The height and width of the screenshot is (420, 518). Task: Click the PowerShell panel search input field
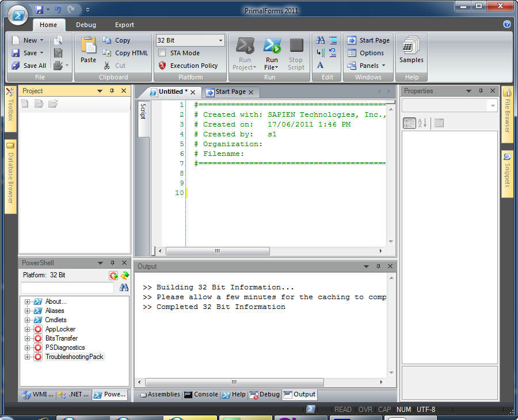(67, 287)
